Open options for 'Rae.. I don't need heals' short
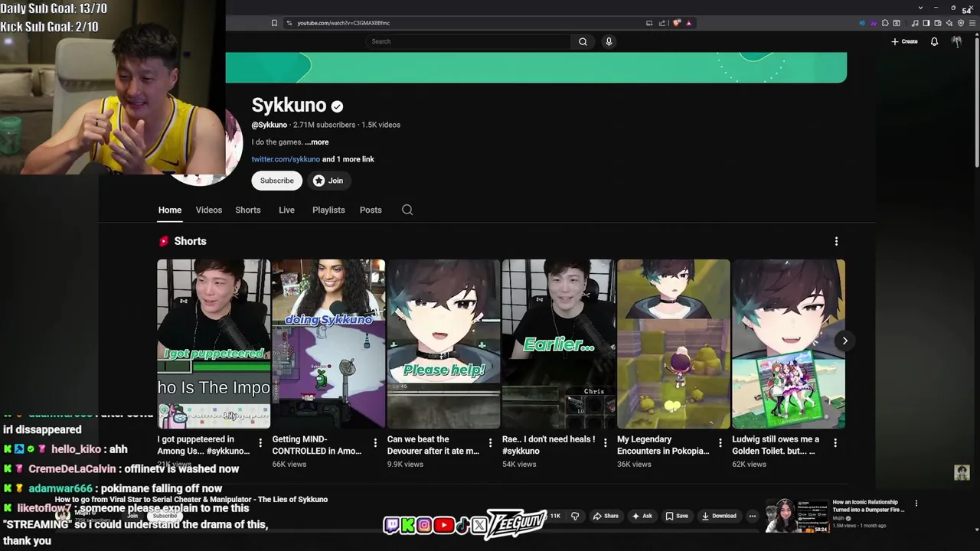The height and width of the screenshot is (551, 980). [x=605, y=442]
